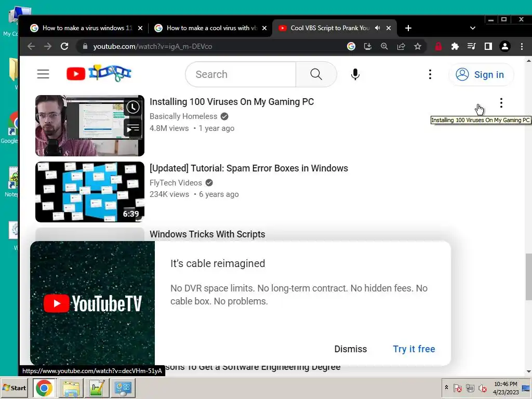Open FlyTech Videos channel
532x399 pixels.
[x=176, y=183]
